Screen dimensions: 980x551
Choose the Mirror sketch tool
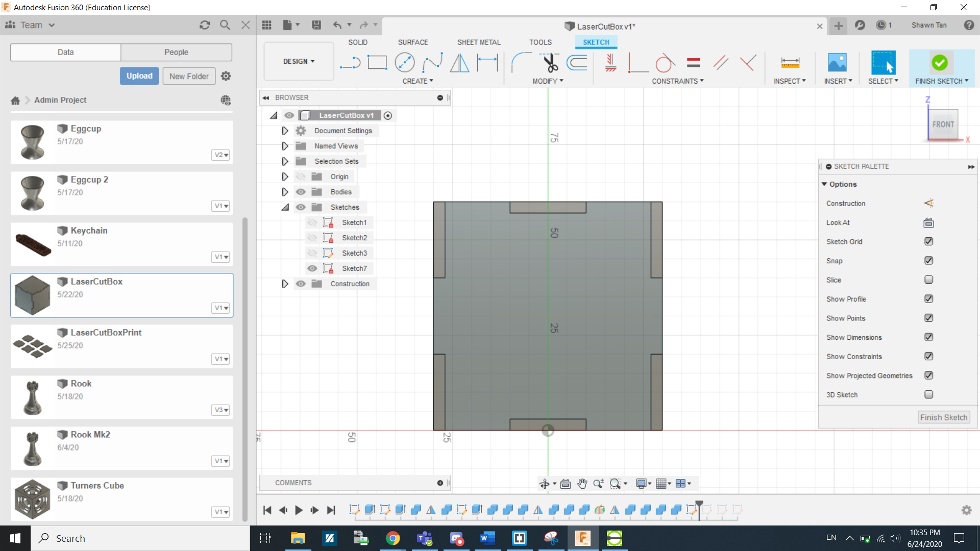pos(459,63)
